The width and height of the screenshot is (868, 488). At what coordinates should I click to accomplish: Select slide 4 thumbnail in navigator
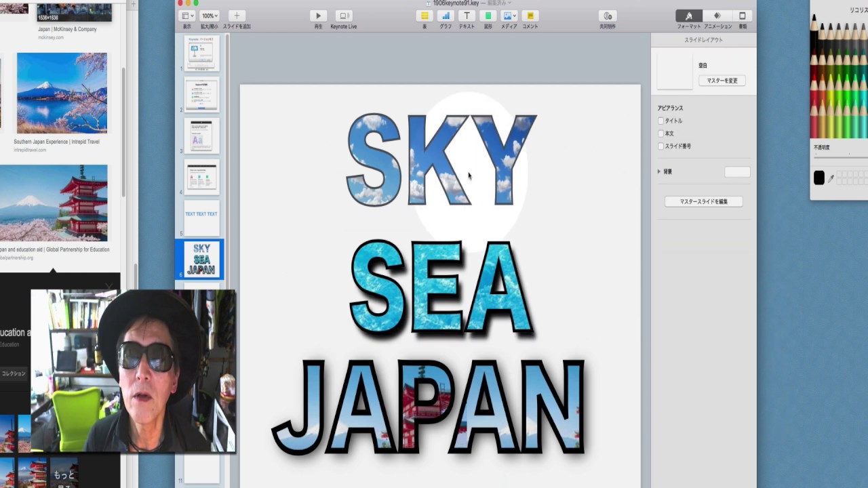point(201,177)
